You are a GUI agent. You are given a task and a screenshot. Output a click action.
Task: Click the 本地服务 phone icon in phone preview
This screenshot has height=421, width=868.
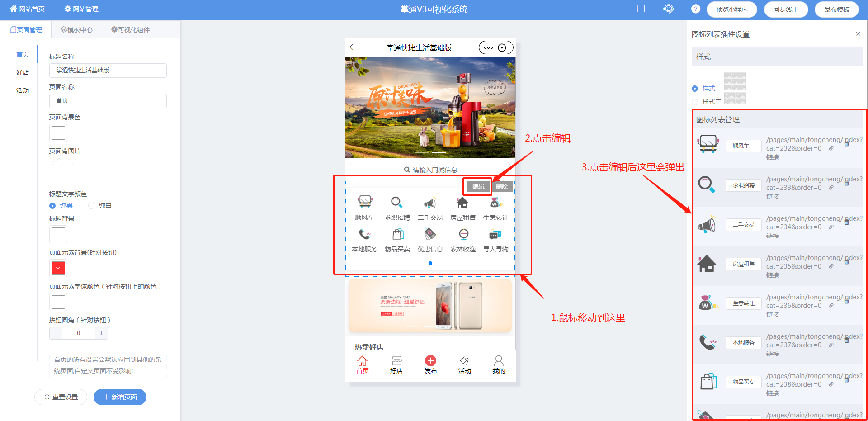click(364, 234)
